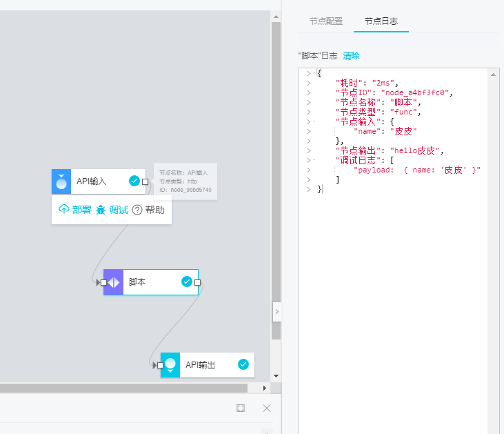Collapse the side panel with chevron handle
504x434 pixels.
point(276,311)
